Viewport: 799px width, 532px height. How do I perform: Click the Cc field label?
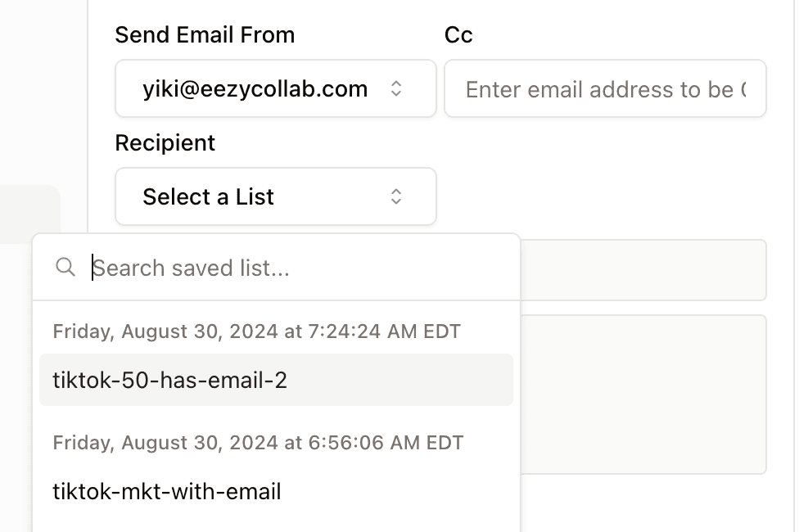(458, 35)
